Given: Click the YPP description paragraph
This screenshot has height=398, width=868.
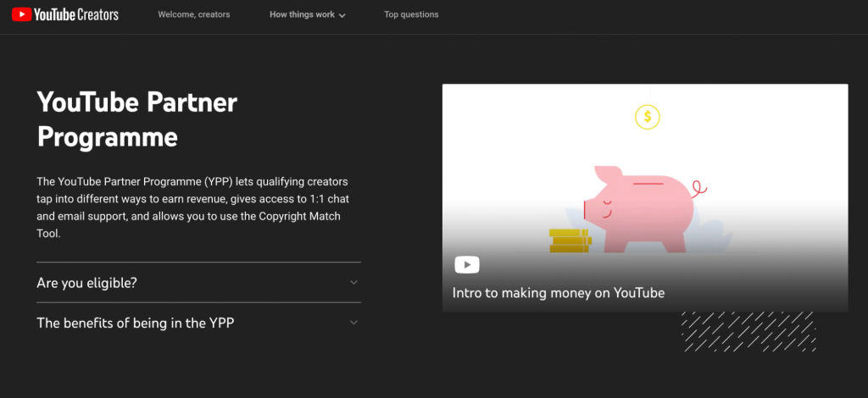Looking at the screenshot, I should point(192,207).
